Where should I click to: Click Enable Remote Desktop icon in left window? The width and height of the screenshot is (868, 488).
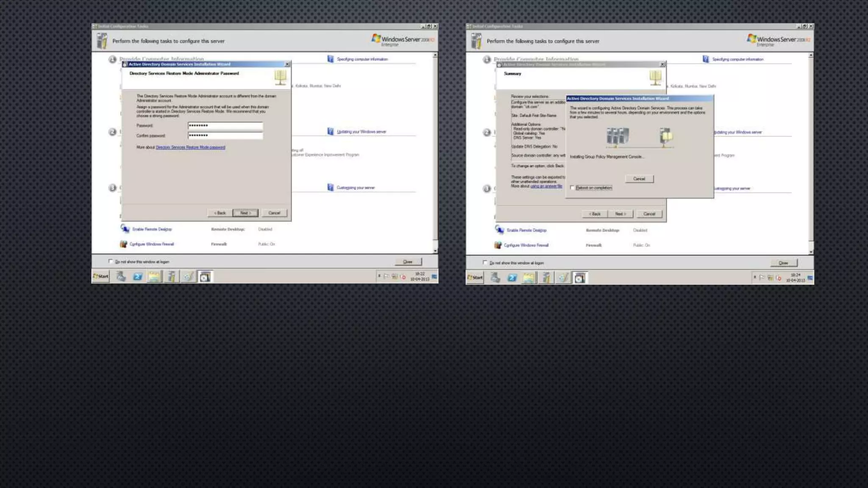125,229
